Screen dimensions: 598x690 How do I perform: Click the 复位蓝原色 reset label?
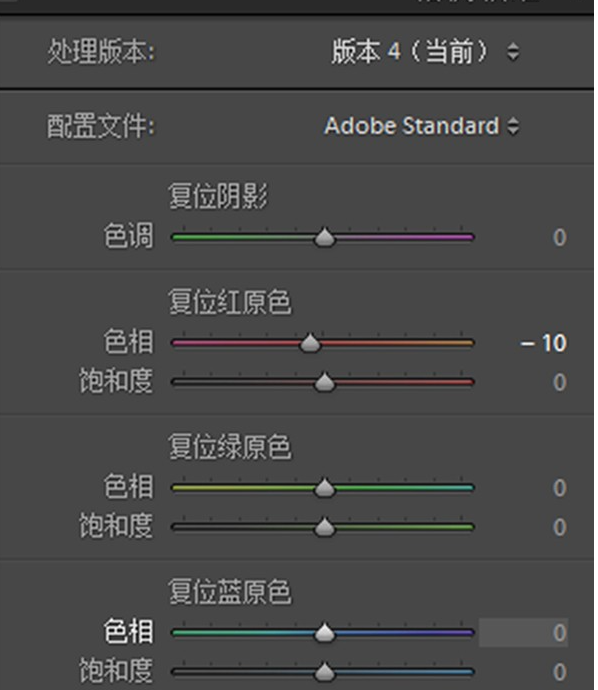(x=230, y=592)
